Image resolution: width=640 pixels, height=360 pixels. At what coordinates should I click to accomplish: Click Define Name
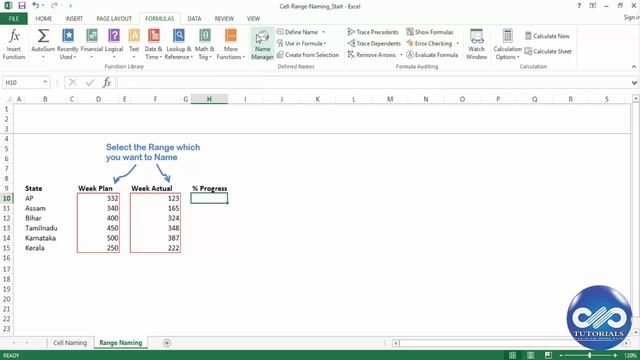[298, 32]
